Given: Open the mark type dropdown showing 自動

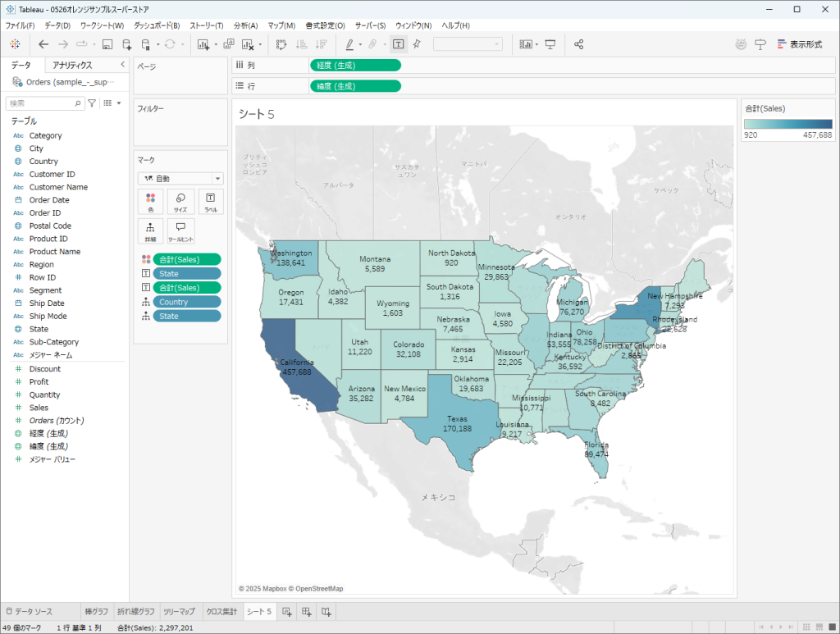Looking at the screenshot, I should (x=180, y=178).
